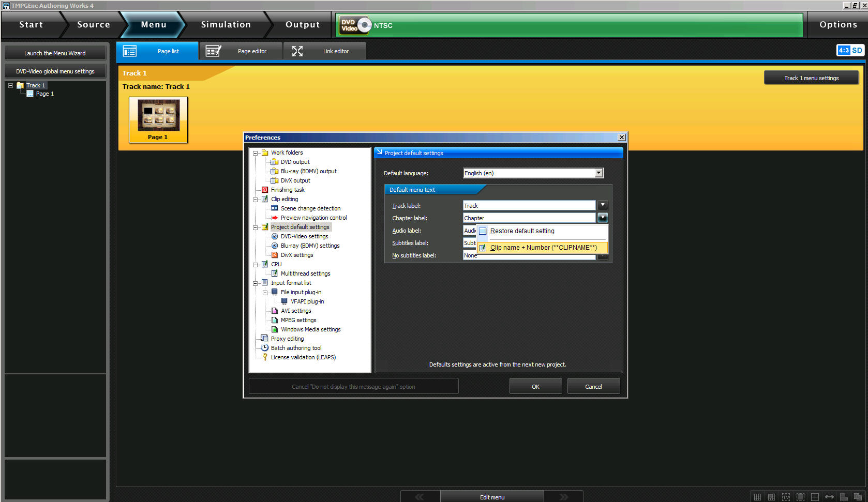Go to the Start step
Screen dimensions: 868x502
point(31,25)
